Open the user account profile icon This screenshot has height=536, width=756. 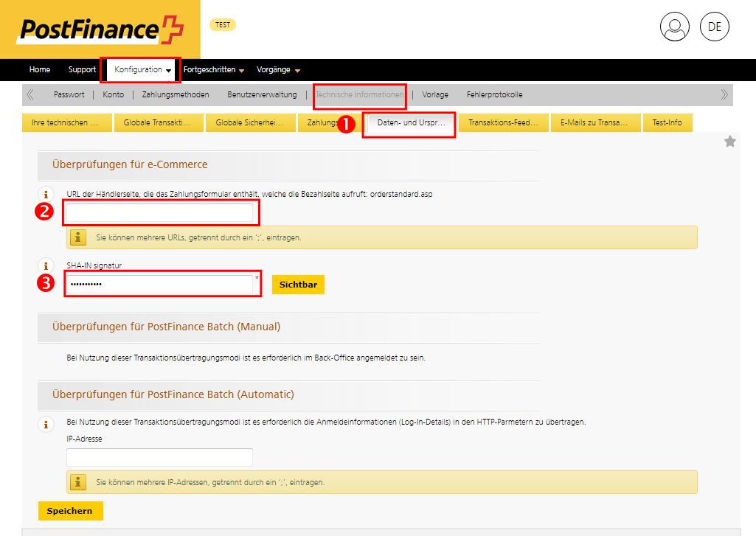point(675,27)
